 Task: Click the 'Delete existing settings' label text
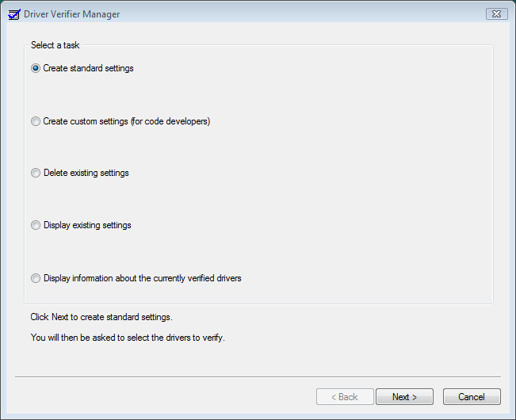pos(86,173)
